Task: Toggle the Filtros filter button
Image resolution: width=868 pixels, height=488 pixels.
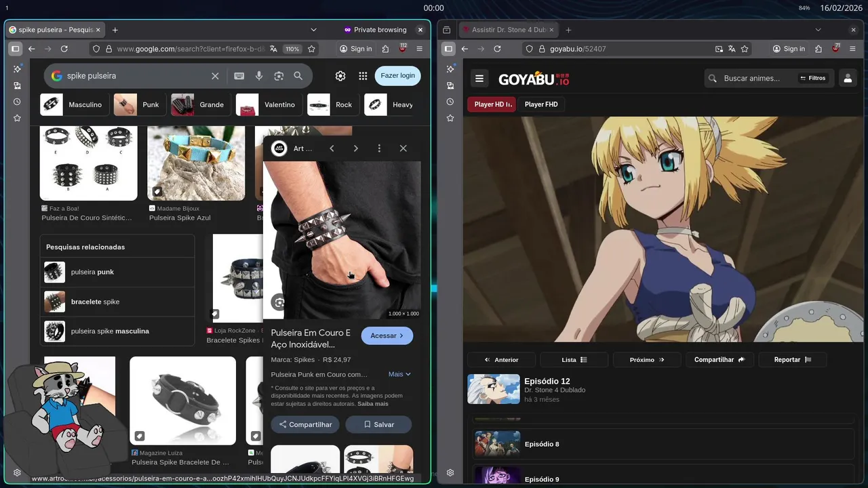Action: 812,78
